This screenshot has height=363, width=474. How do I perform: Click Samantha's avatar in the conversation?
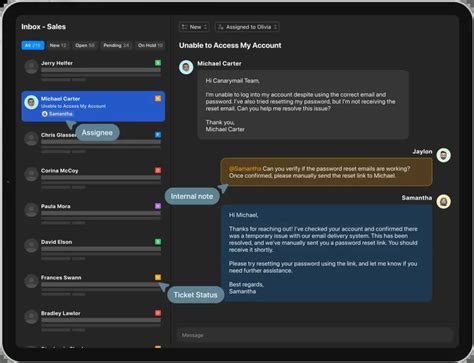pos(444,202)
